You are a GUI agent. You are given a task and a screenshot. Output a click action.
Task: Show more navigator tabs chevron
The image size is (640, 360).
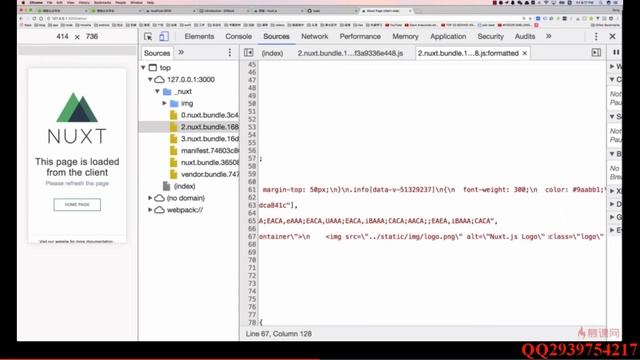tap(181, 52)
